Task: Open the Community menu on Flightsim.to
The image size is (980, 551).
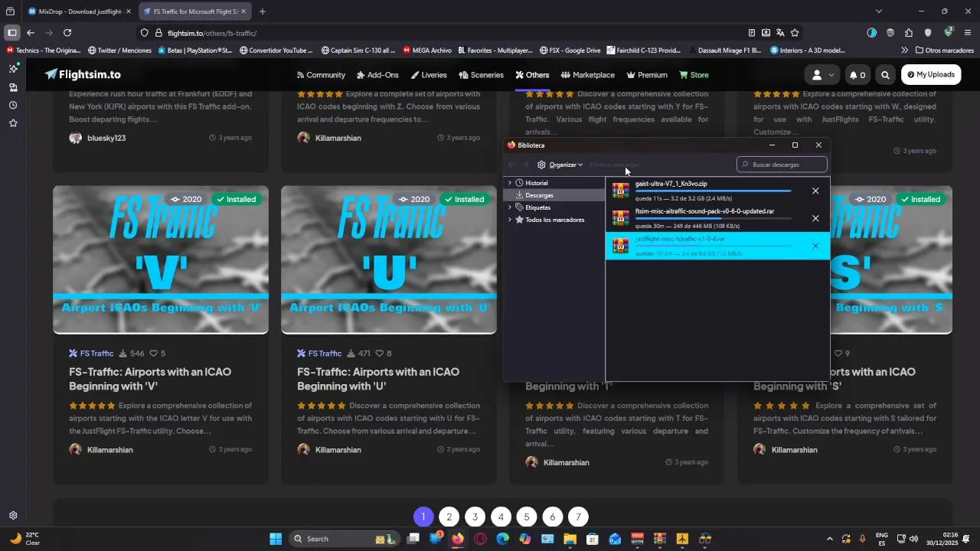Action: coord(321,75)
